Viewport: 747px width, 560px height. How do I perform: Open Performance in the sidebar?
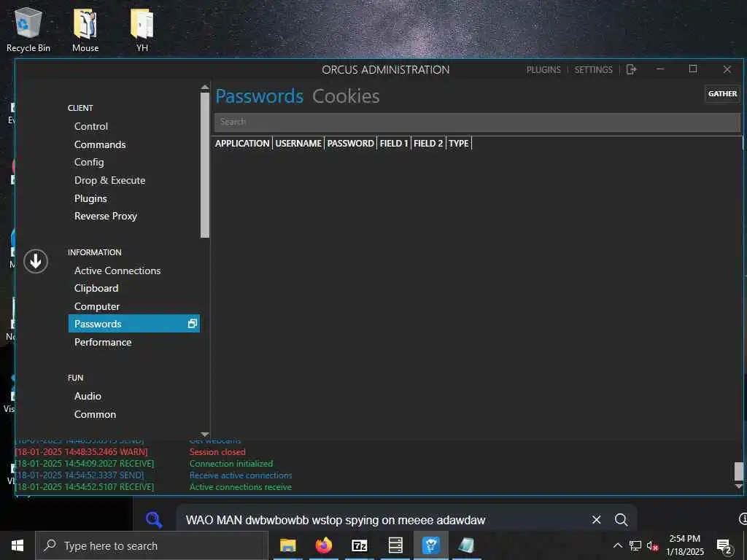pyautogui.click(x=103, y=342)
